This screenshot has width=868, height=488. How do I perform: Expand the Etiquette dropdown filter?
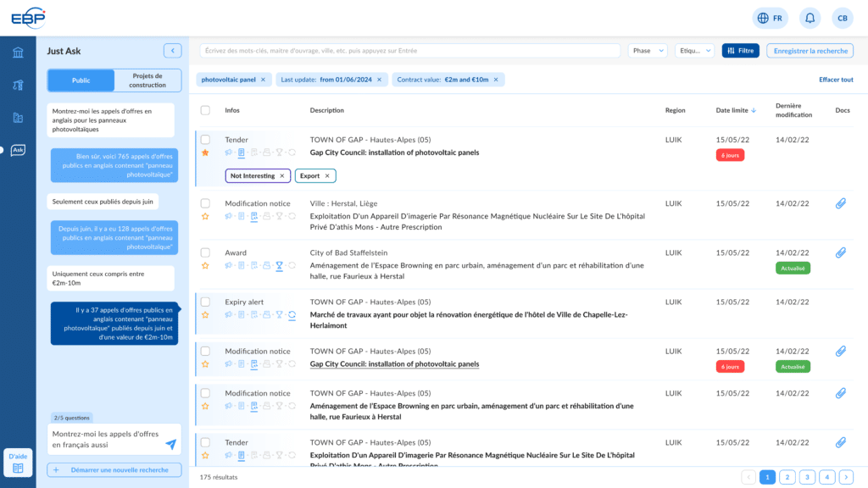(x=694, y=51)
